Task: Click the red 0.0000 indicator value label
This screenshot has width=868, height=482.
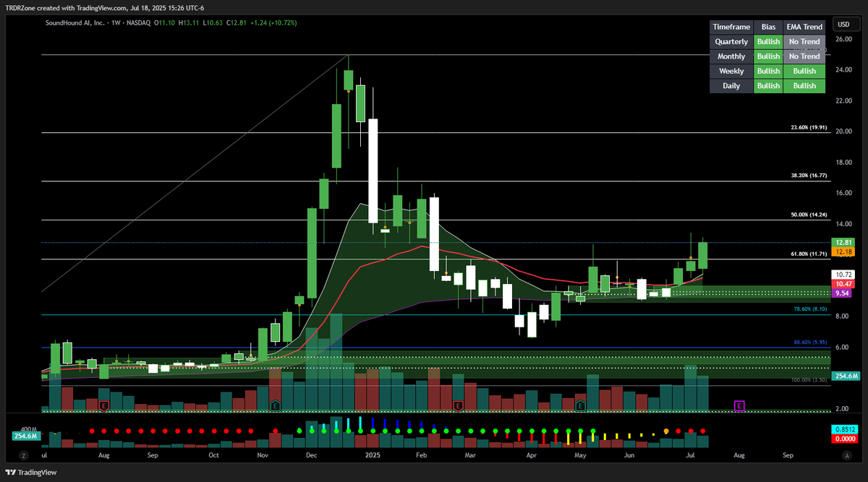Action: point(844,438)
